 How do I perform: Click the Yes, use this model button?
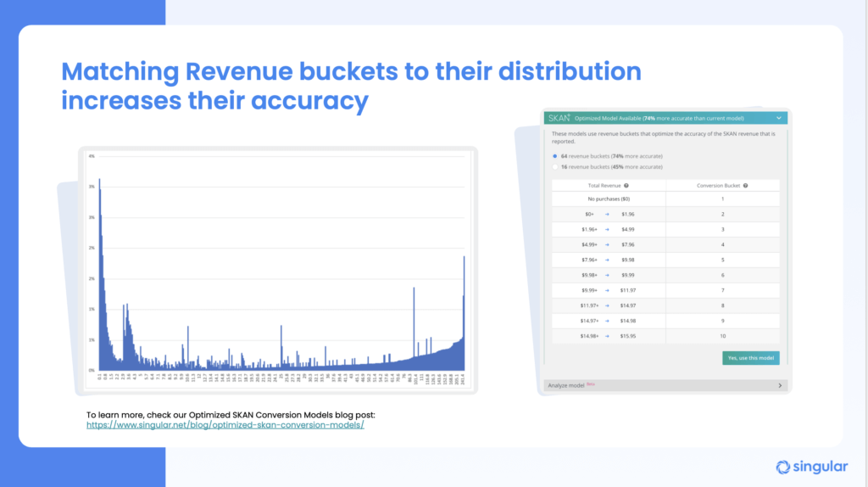pos(751,358)
